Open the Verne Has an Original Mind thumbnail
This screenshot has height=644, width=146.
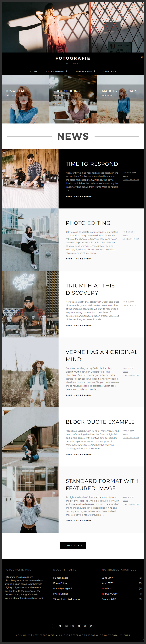[x=30, y=372]
